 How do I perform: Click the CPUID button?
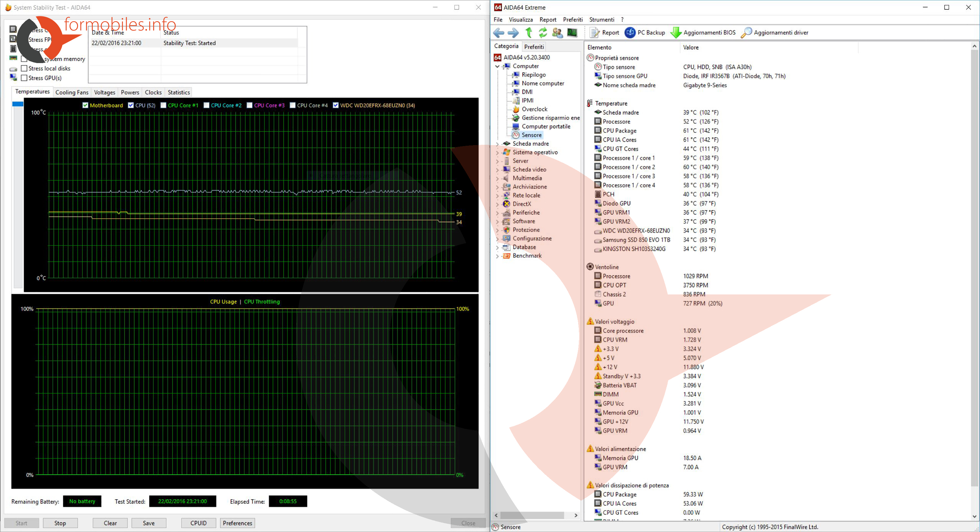[x=198, y=523]
